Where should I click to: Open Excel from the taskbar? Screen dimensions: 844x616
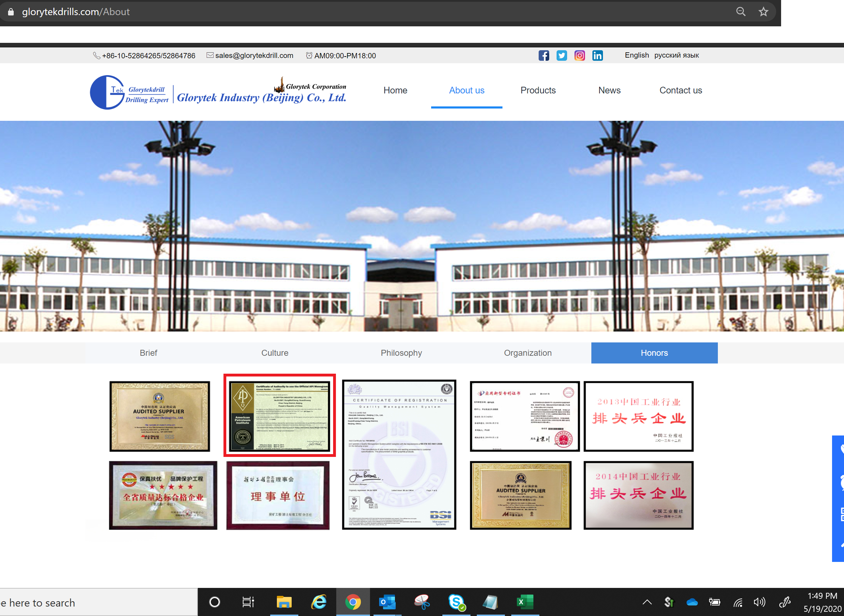coord(524,602)
